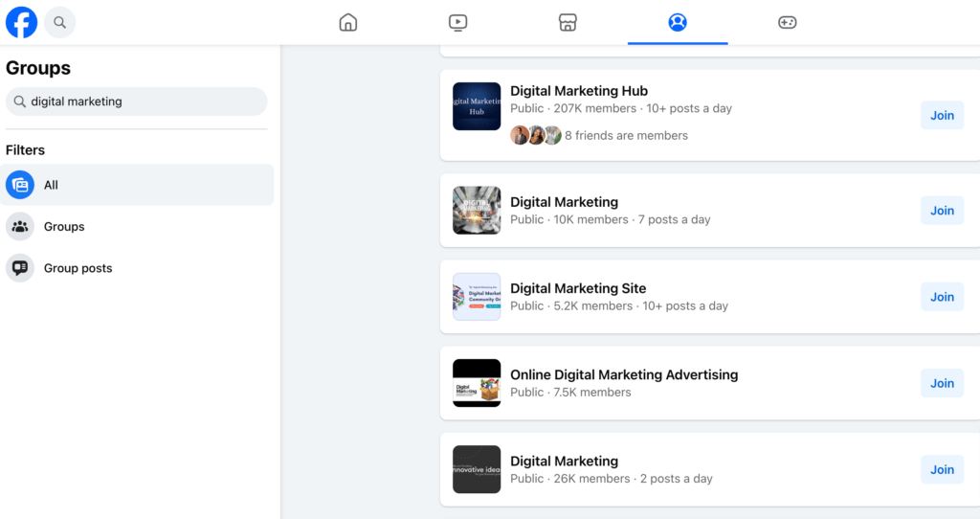Viewport: 980px width, 519px height.
Task: Click the All filter blue icon
Action: tap(20, 185)
